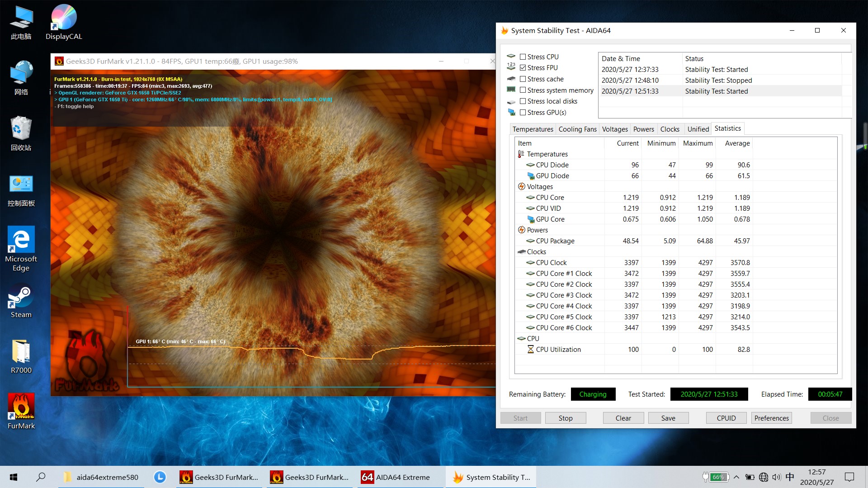Switch to the Temperatures tab
868x488 pixels.
click(533, 129)
